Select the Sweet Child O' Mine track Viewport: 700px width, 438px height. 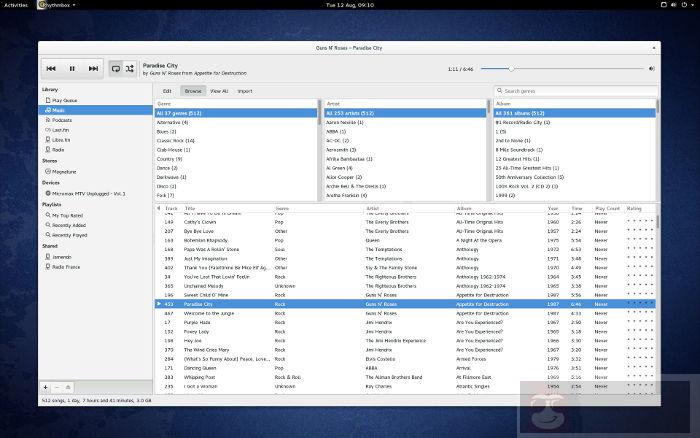[405, 295]
